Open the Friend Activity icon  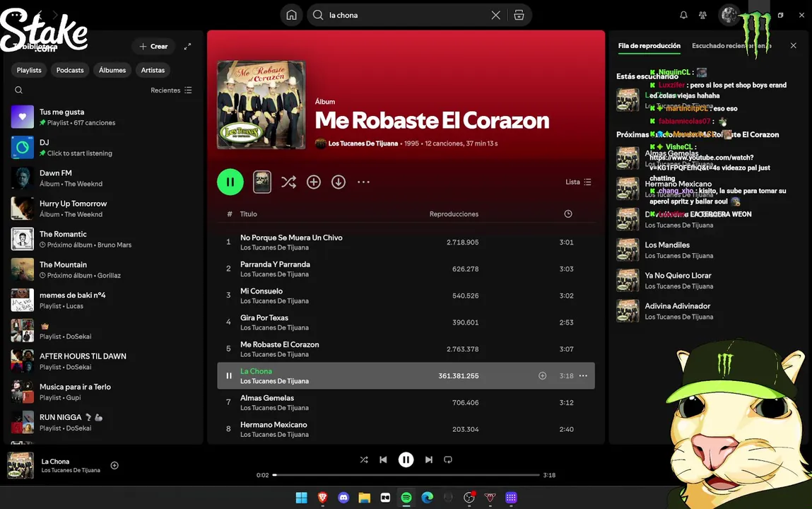(x=702, y=15)
